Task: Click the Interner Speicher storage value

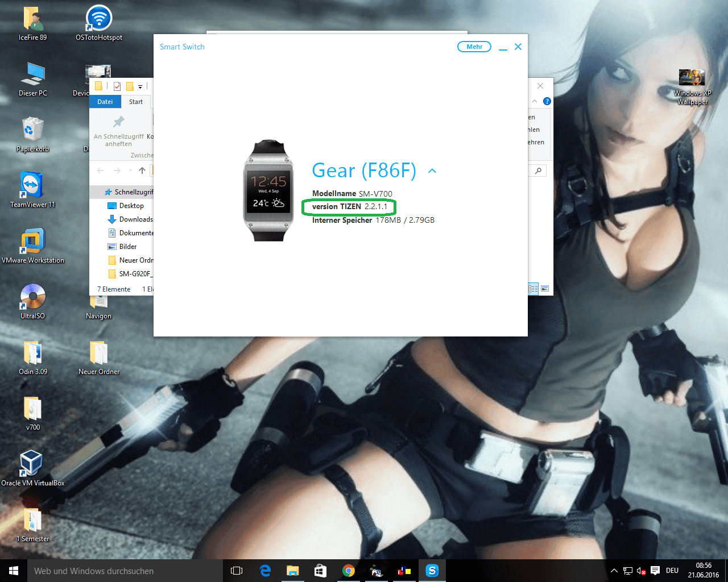Action: click(x=405, y=221)
